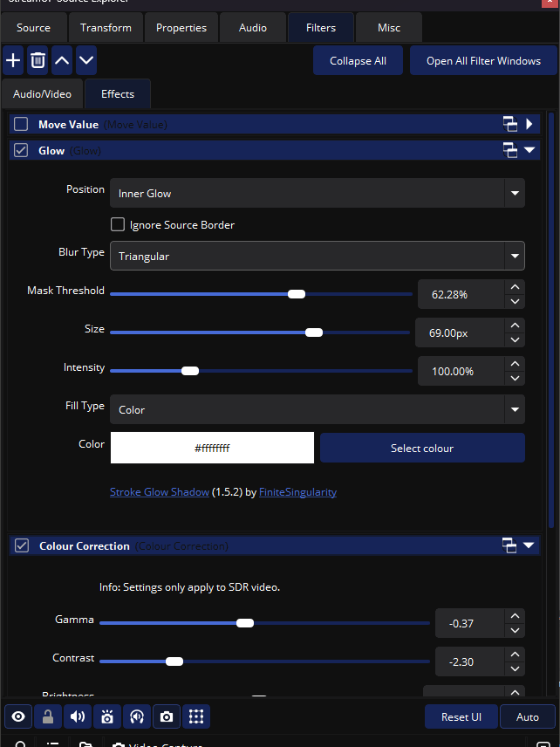Image resolution: width=560 pixels, height=747 pixels.
Task: Click the speaker icon in the bottom toolbar
Action: (x=78, y=716)
